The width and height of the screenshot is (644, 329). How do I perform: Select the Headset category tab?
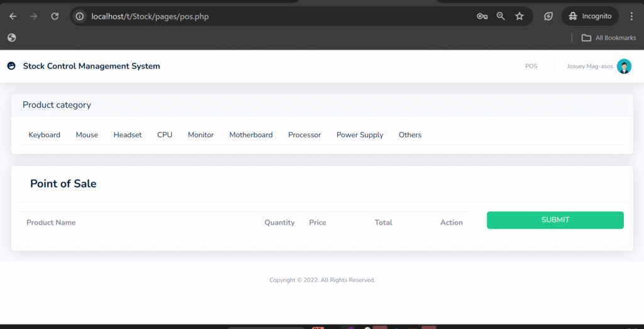128,135
